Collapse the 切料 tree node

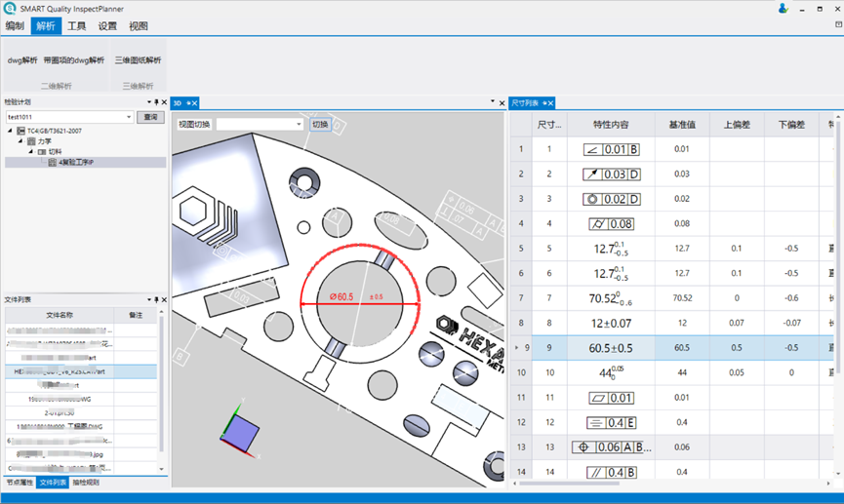coord(30,152)
